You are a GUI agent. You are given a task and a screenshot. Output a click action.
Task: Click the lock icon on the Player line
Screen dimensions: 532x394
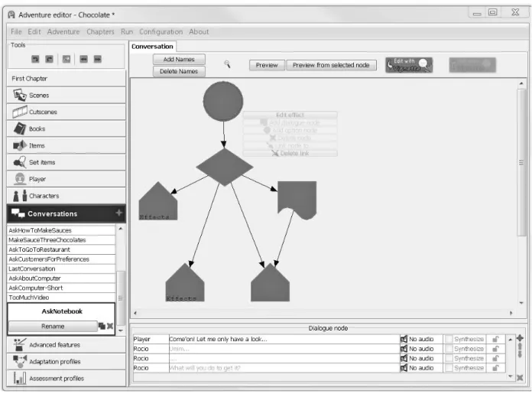click(x=496, y=339)
